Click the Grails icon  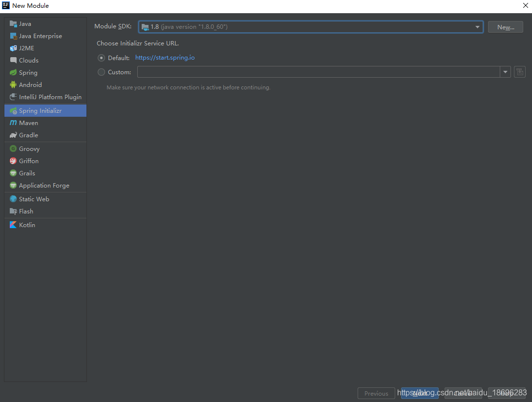pos(13,173)
